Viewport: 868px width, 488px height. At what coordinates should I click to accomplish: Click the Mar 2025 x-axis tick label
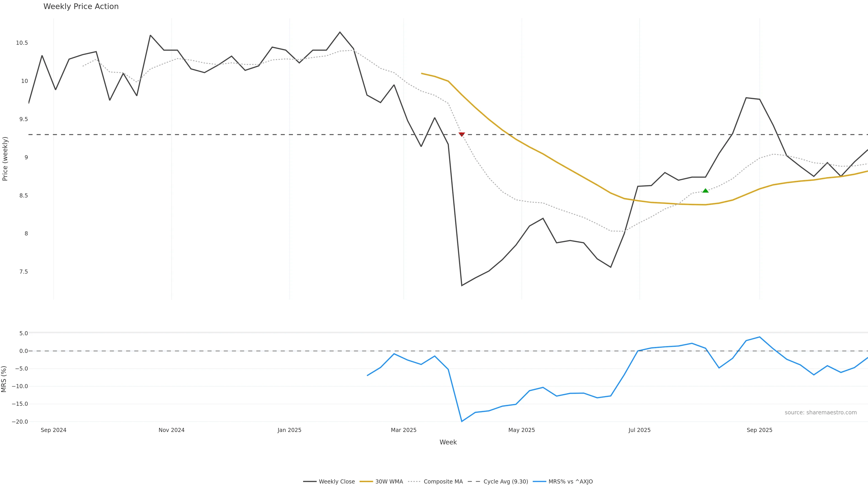(403, 430)
